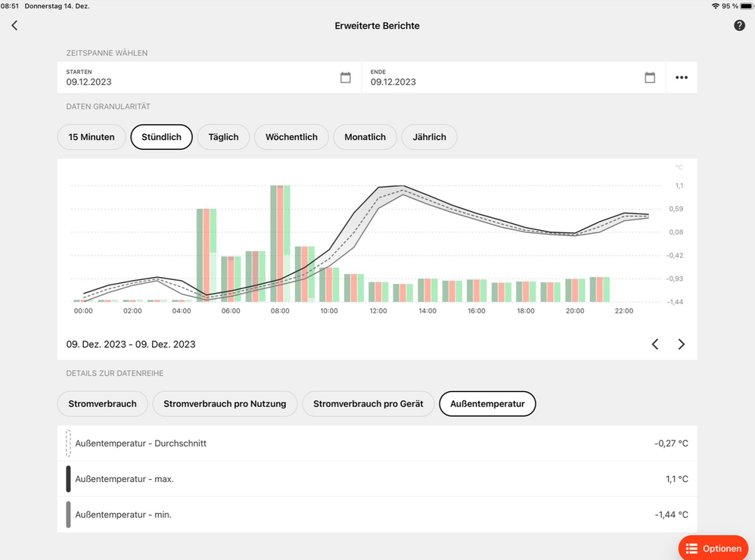Go to the previous day with left chevron
Image resolution: width=755 pixels, height=560 pixels.
(655, 344)
